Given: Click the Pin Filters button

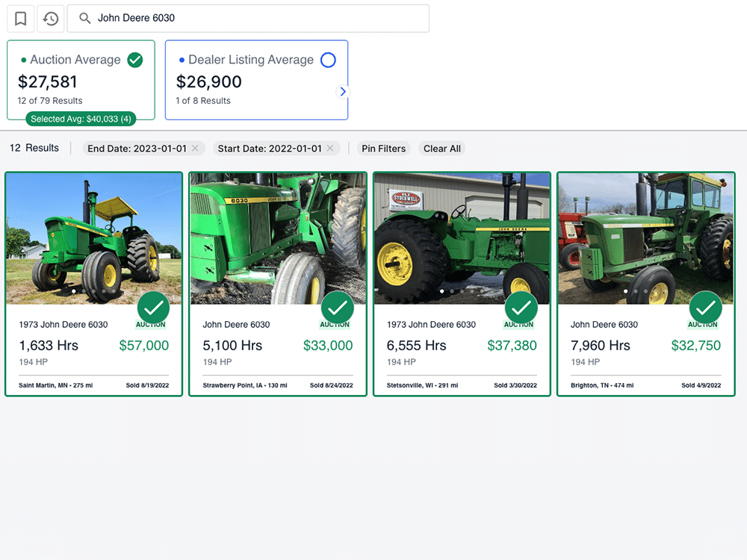Looking at the screenshot, I should click(x=383, y=149).
